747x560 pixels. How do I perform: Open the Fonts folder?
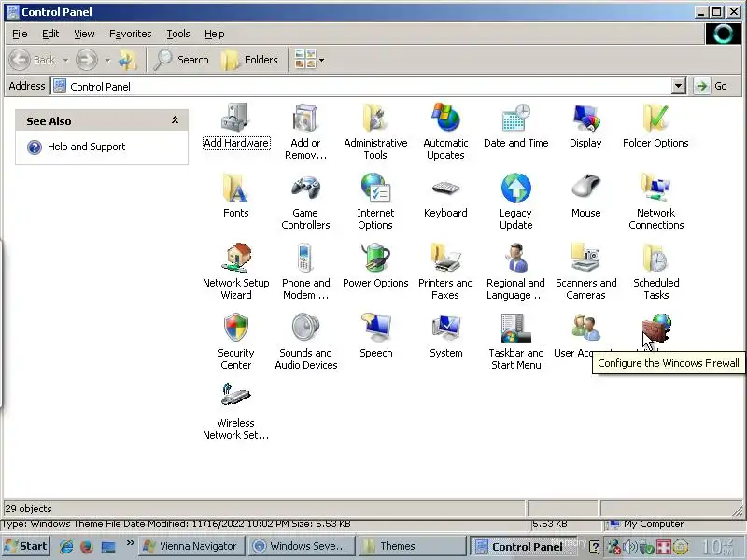pyautogui.click(x=236, y=196)
